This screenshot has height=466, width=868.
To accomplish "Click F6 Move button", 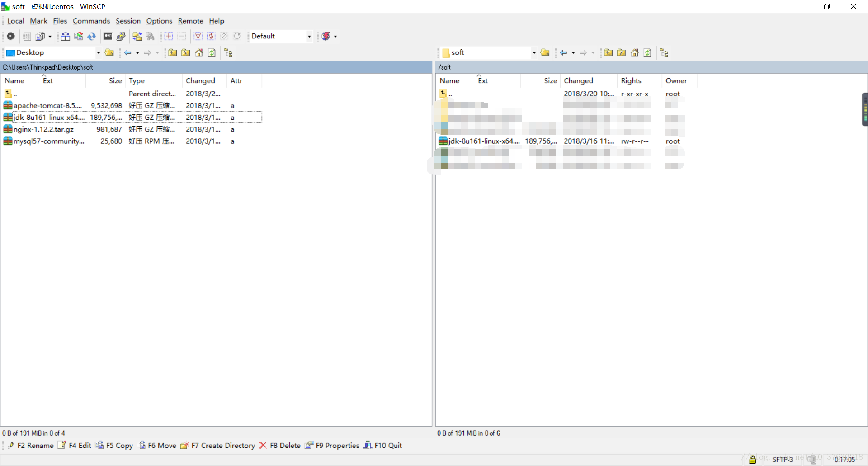I will click(x=156, y=446).
